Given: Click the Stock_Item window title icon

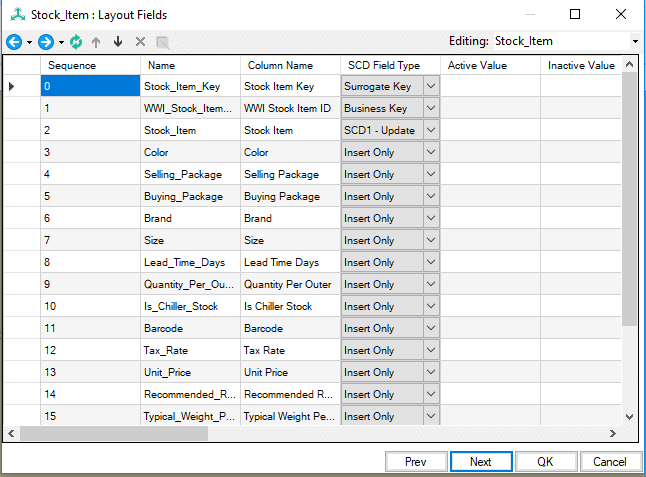Looking at the screenshot, I should (13, 14).
